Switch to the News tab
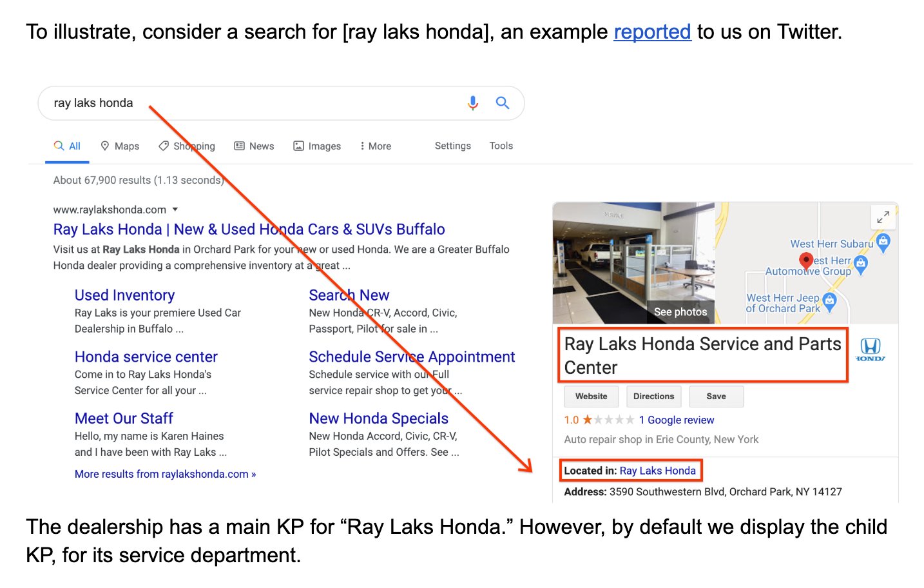The image size is (924, 588). pyautogui.click(x=254, y=146)
